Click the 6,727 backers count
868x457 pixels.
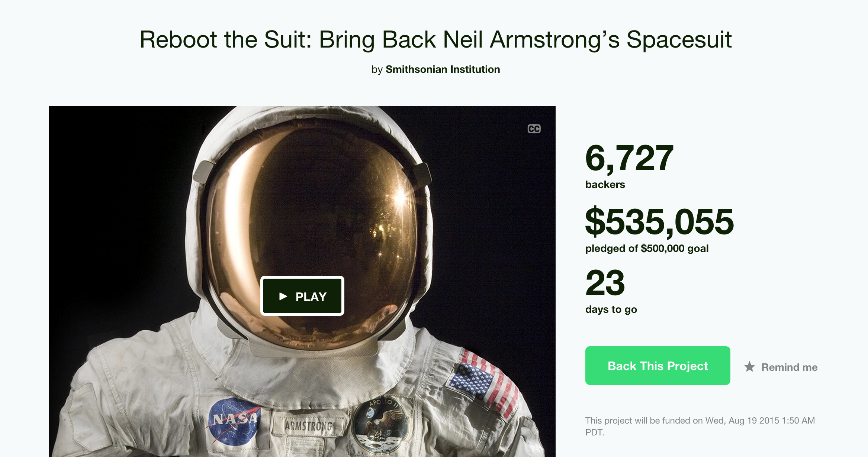(629, 159)
